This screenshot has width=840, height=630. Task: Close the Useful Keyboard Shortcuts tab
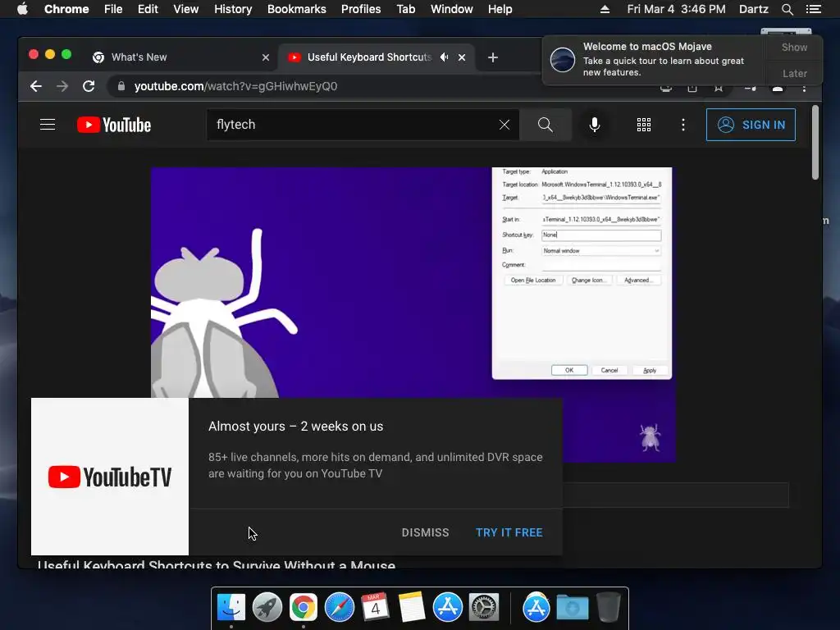pyautogui.click(x=462, y=57)
